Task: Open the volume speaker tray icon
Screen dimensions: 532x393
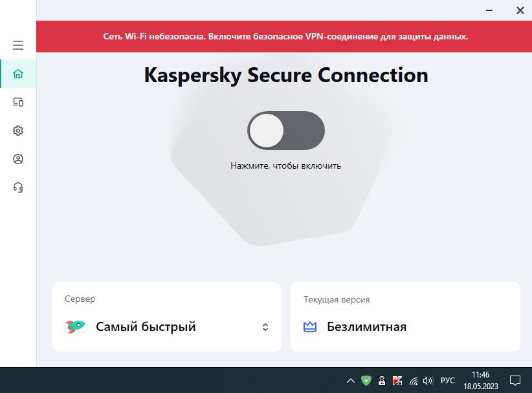Action: (428, 381)
